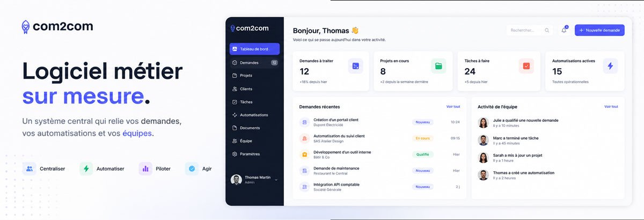Image resolution: width=644 pixels, height=220 pixels.
Task: Click the Rechercher search field
Action: (x=530, y=30)
